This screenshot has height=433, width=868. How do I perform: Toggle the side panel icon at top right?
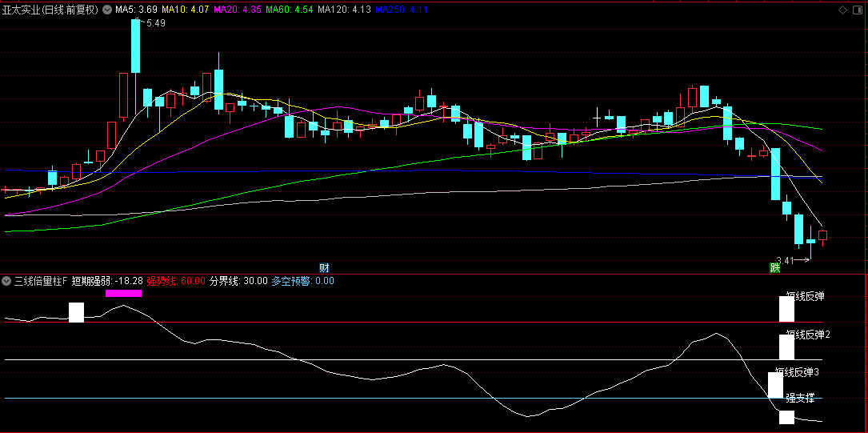pyautogui.click(x=857, y=10)
